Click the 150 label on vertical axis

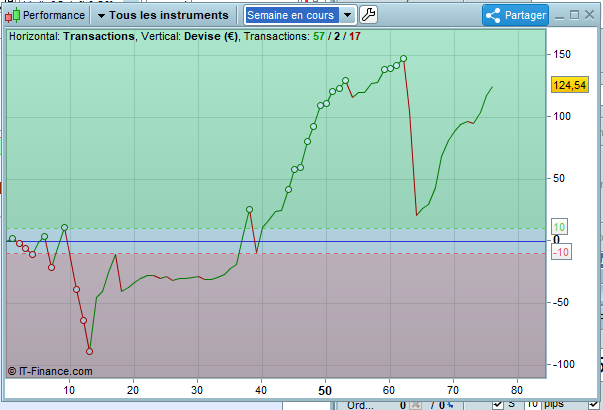click(562, 54)
